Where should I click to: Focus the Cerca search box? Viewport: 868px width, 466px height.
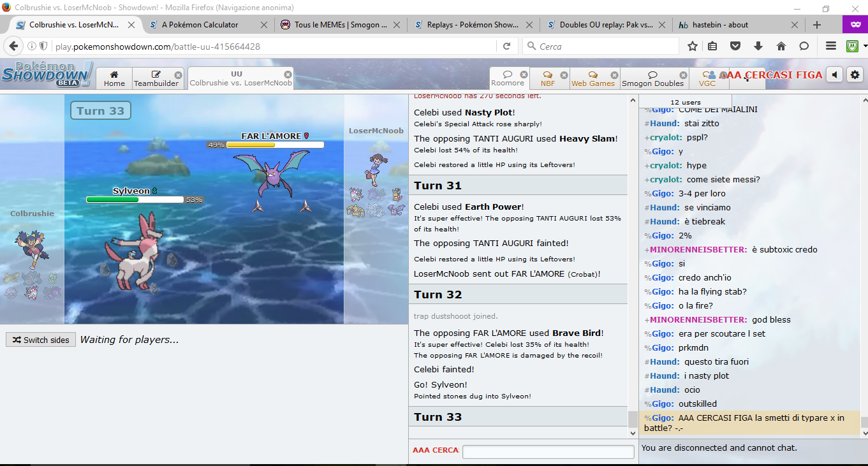(600, 47)
